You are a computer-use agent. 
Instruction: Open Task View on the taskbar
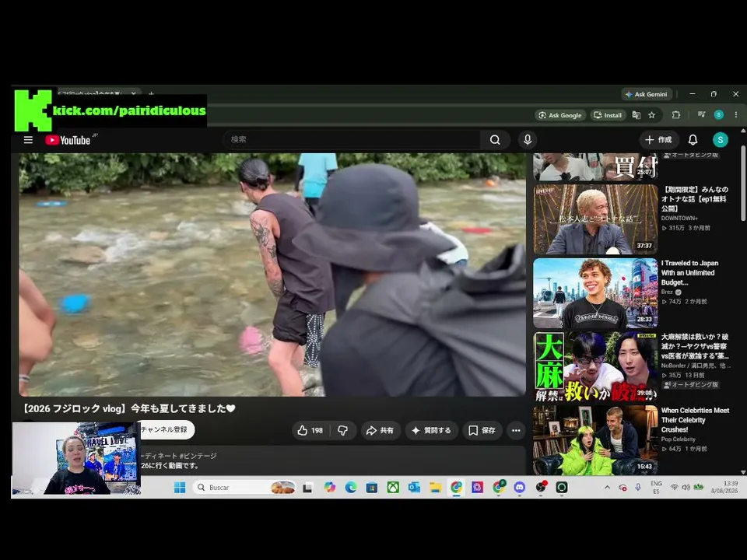click(x=308, y=487)
